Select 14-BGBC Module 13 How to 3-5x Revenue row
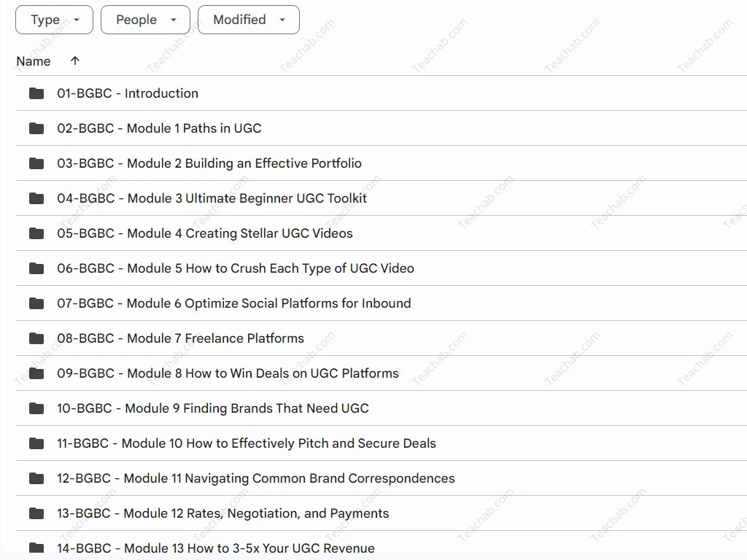747x560 pixels. [x=215, y=548]
